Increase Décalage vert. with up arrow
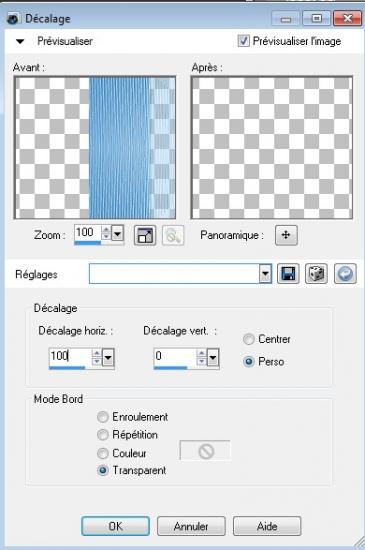The height and width of the screenshot is (550, 365). [x=201, y=353]
